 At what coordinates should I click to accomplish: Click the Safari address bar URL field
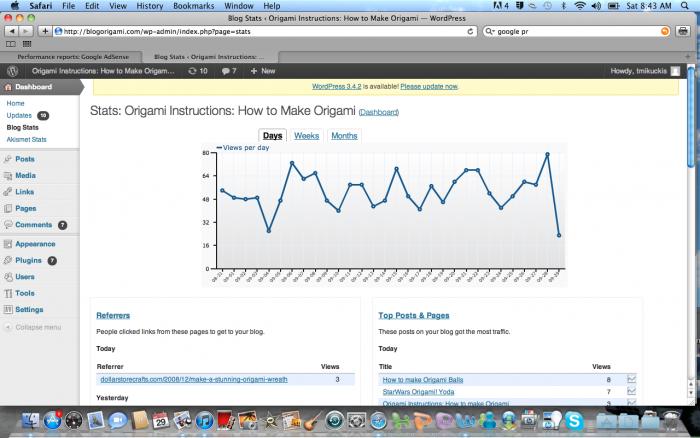click(264, 31)
